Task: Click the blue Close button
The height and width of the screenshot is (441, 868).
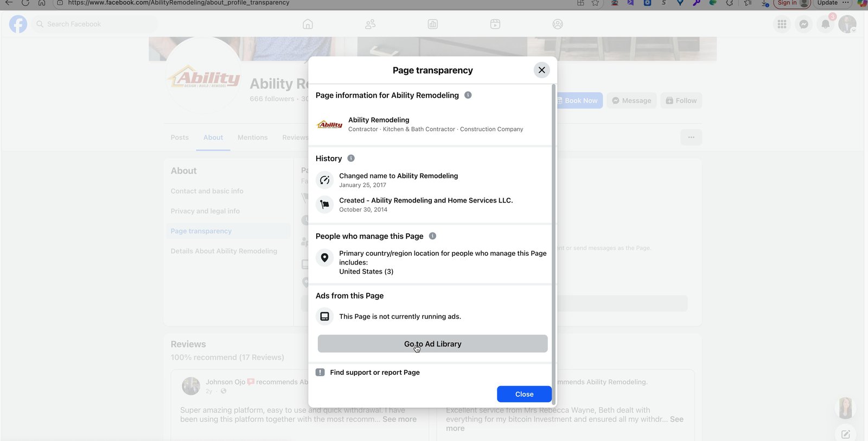Action: (x=524, y=394)
